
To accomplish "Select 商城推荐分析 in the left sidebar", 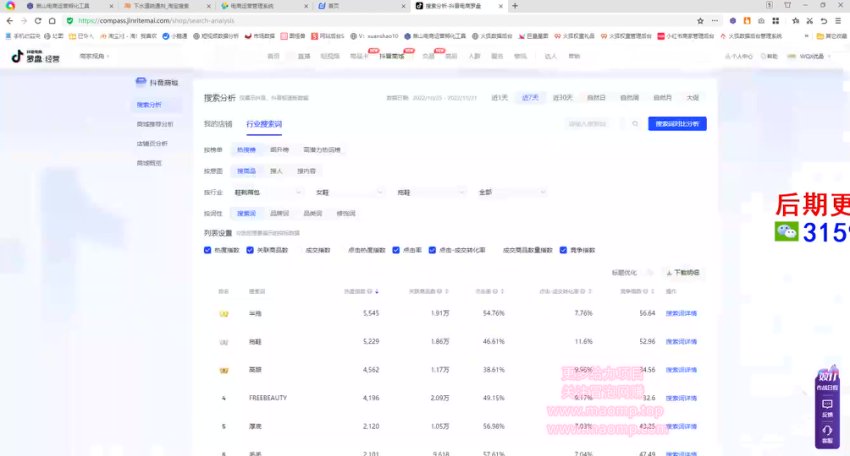I will coord(154,124).
